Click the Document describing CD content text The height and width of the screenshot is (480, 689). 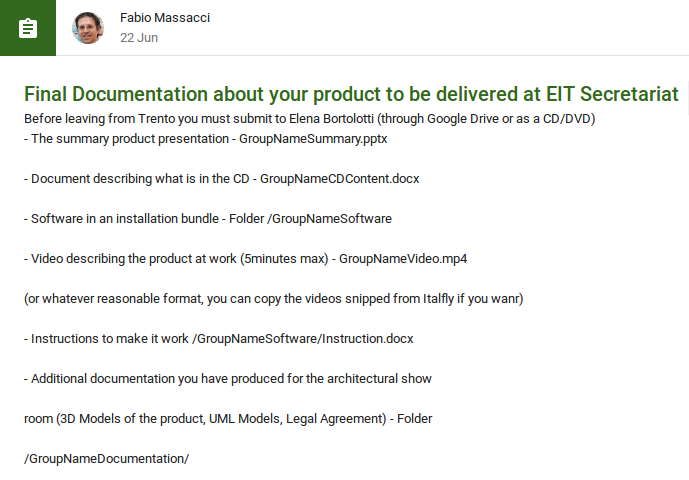(x=140, y=179)
